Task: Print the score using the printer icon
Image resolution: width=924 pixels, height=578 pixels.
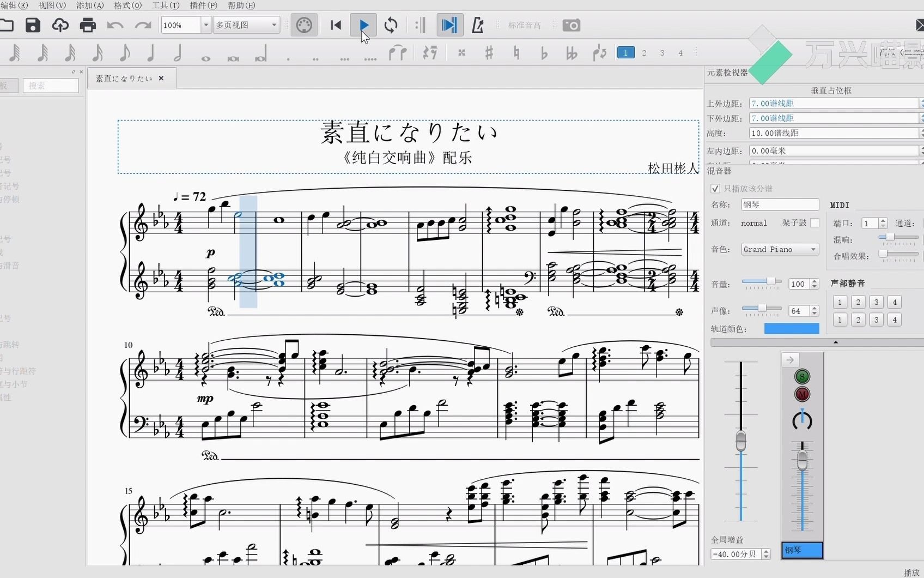Action: pos(88,25)
